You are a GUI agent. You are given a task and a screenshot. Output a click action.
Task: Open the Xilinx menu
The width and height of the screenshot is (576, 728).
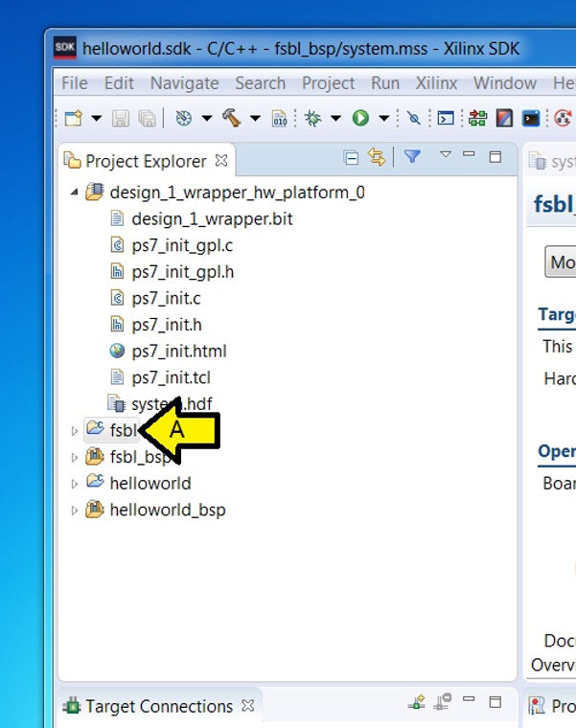(435, 83)
